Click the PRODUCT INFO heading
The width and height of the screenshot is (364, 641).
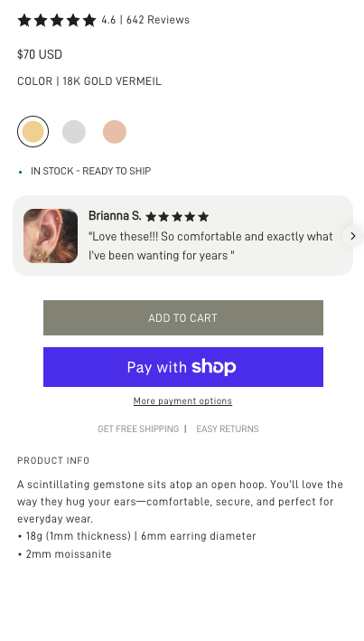(53, 460)
